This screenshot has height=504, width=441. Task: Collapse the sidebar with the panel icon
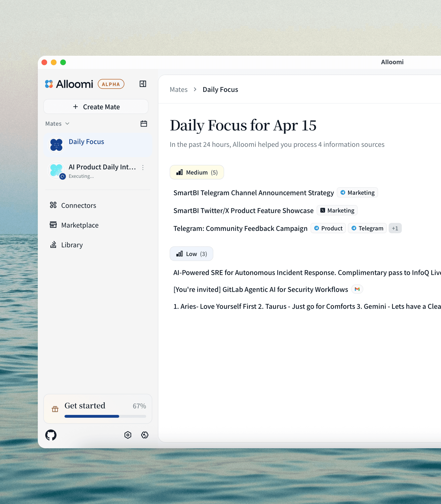(x=143, y=84)
